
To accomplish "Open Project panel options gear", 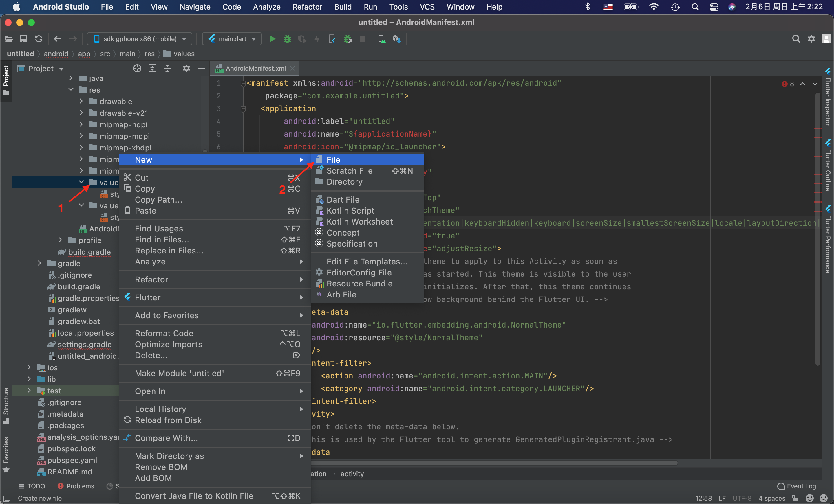I will click(x=186, y=68).
